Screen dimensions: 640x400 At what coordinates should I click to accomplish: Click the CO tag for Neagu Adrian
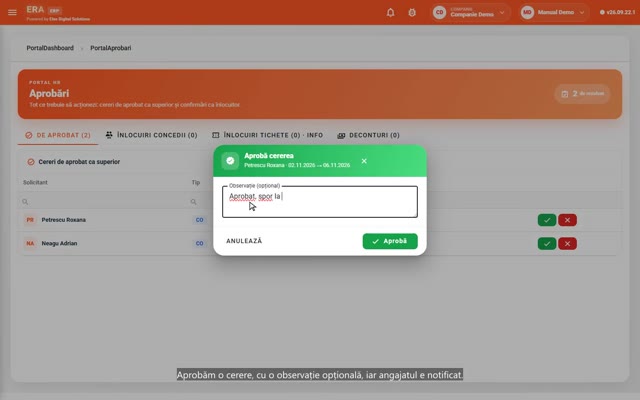pos(200,243)
